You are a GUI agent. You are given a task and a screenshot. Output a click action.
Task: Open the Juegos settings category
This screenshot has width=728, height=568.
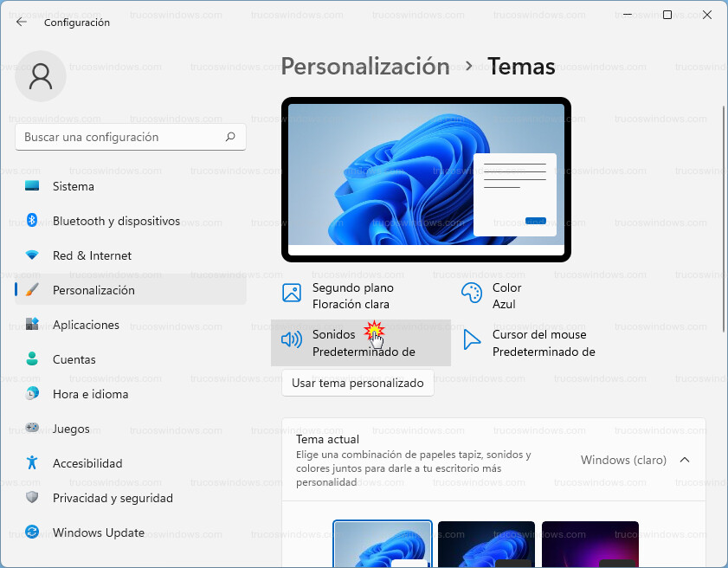pos(71,429)
